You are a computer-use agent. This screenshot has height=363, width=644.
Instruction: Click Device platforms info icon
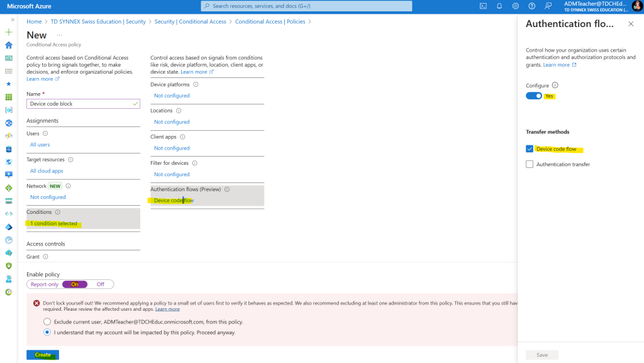click(196, 84)
